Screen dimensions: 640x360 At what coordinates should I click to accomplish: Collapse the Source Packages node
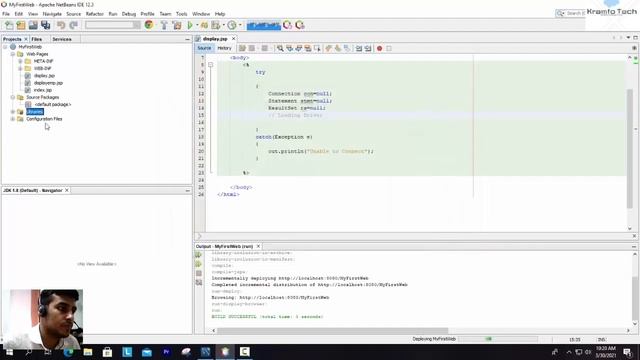coord(13,97)
